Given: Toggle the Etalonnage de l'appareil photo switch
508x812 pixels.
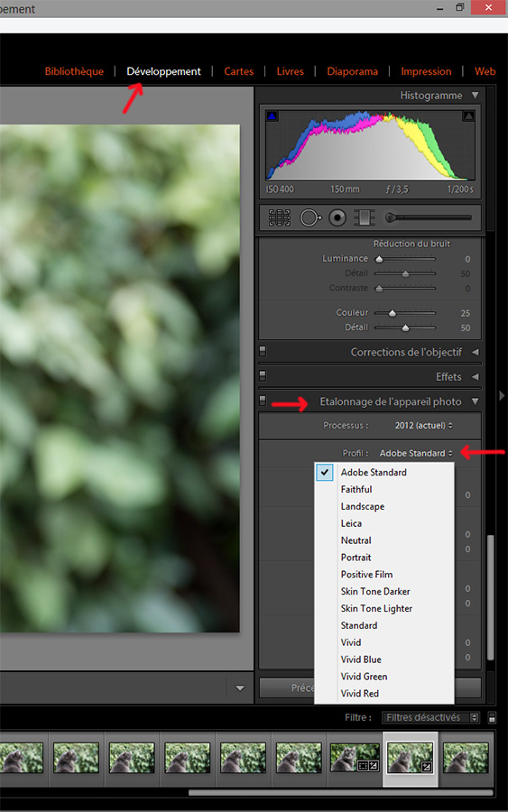Looking at the screenshot, I should [263, 401].
